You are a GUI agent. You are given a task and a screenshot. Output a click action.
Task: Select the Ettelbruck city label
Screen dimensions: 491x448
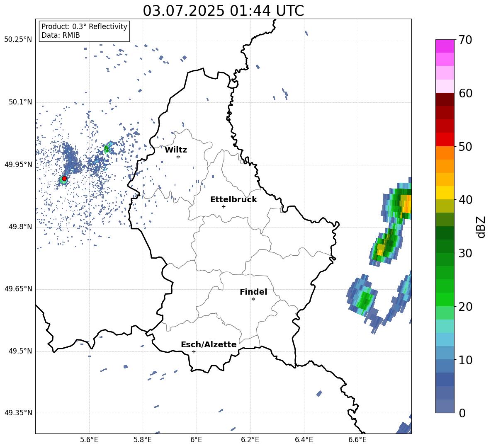[x=233, y=200]
